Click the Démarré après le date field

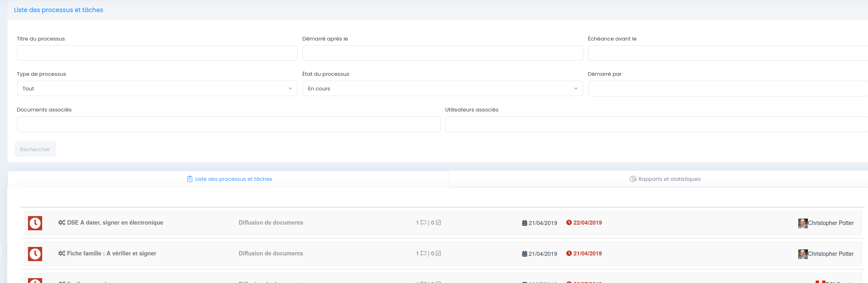443,53
